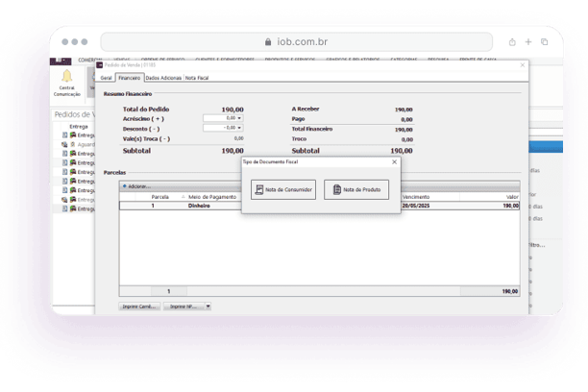Click the parcel number 1 cell in Dinheiro row

pos(153,206)
